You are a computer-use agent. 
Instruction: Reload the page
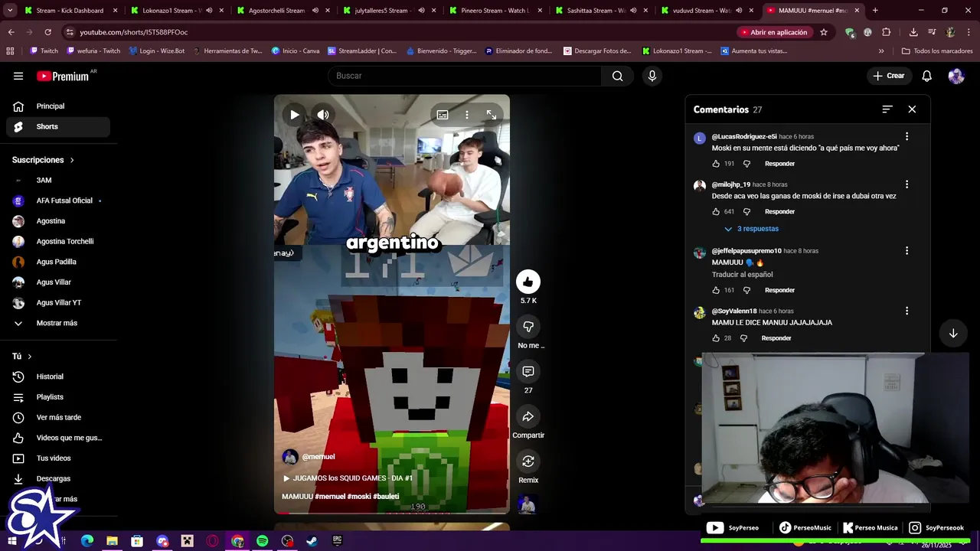click(x=47, y=32)
